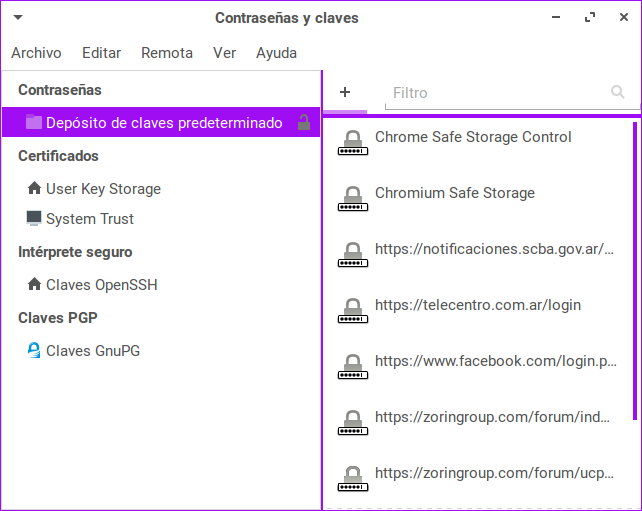Screen dimensions: 642x511
Task: Click the lock icon on default keyring
Action: click(x=304, y=123)
